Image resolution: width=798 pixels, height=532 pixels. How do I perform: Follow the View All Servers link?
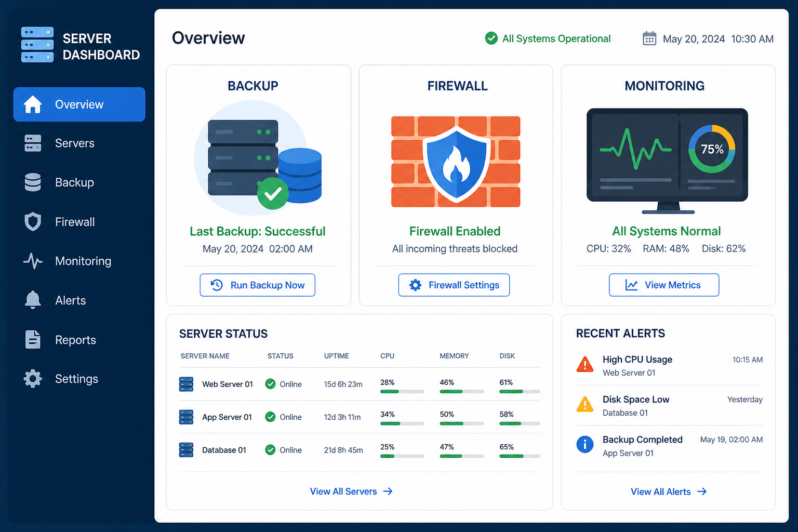[x=351, y=491]
